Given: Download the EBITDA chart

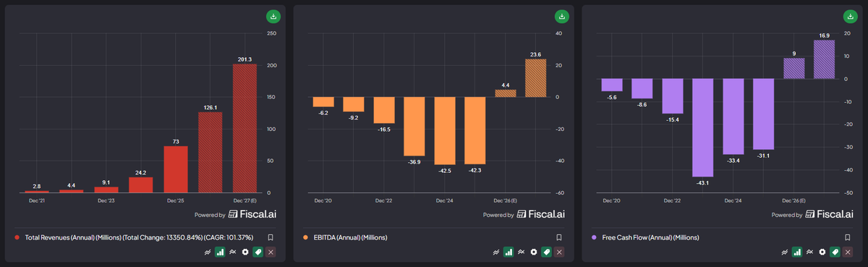Looking at the screenshot, I should [x=562, y=16].
